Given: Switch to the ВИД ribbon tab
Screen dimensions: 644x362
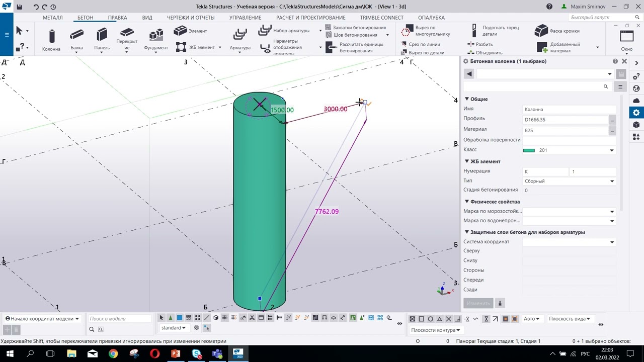Looking at the screenshot, I should [147, 18].
